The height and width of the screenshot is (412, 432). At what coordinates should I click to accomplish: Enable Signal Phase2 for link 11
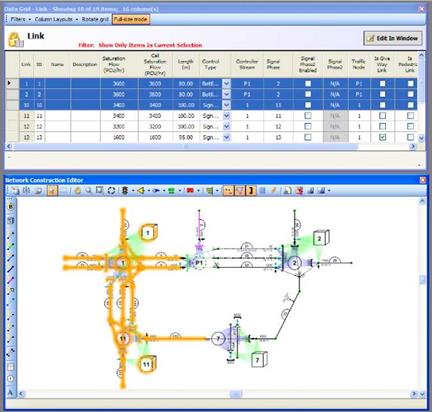[308, 116]
